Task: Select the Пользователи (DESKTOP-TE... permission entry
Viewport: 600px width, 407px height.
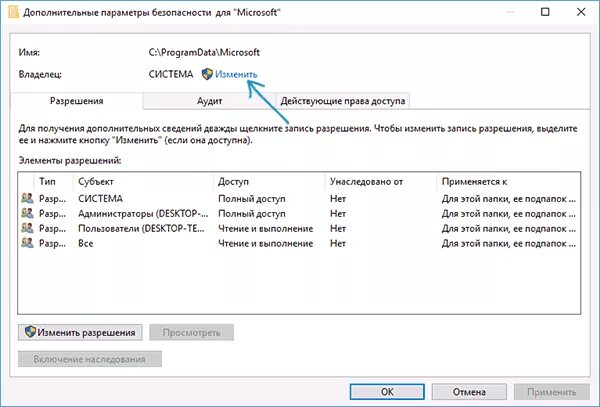Action: click(299, 228)
